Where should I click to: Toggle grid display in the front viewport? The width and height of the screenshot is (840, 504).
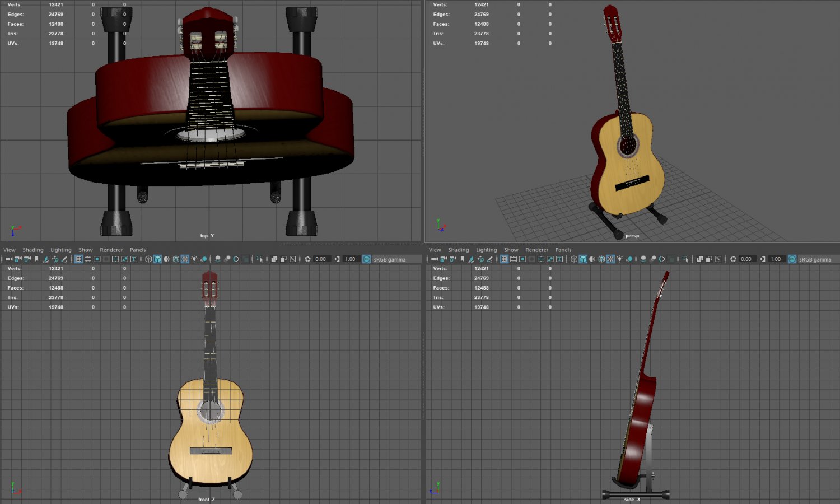pyautogui.click(x=80, y=259)
